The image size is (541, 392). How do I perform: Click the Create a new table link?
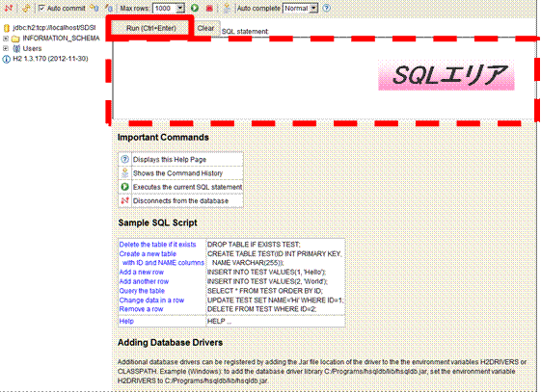point(148,254)
